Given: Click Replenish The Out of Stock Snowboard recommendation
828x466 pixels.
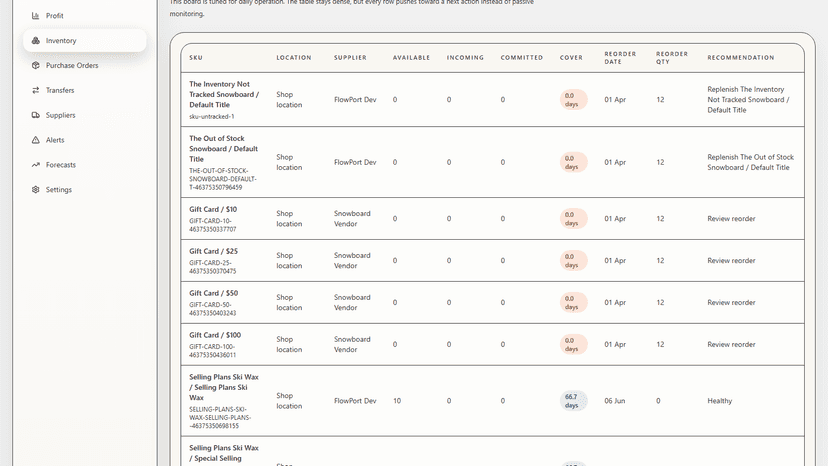Looking at the screenshot, I should (750, 162).
